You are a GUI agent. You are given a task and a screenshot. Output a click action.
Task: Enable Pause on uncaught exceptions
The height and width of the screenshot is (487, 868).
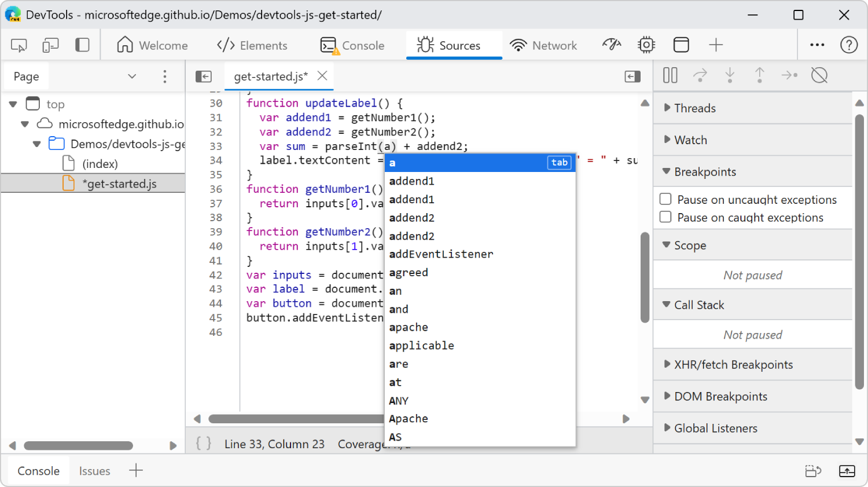point(665,199)
